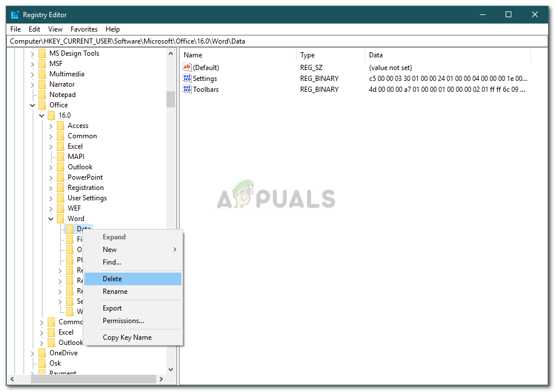The width and height of the screenshot is (555, 392).
Task: Click the 16.0 folder icon
Action: (x=52, y=115)
